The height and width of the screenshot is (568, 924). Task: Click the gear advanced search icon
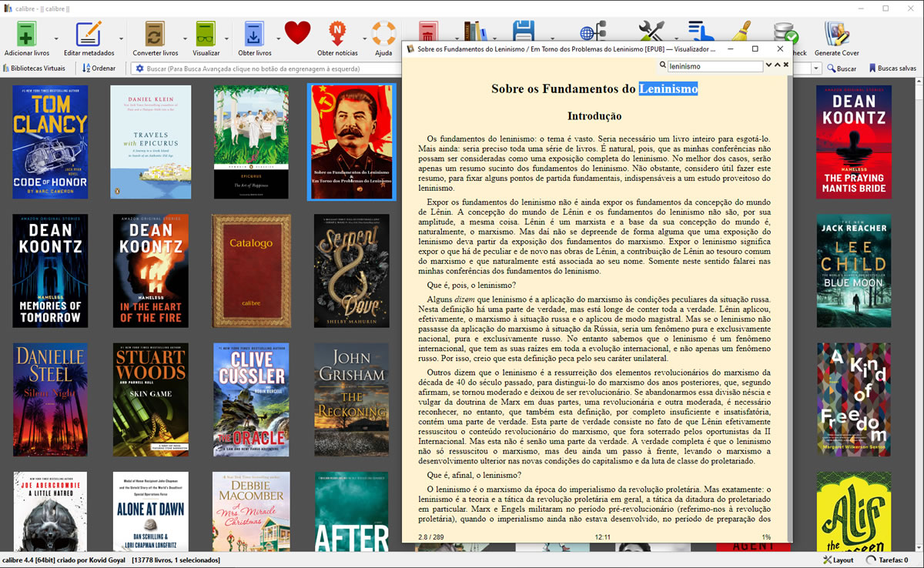(139, 68)
